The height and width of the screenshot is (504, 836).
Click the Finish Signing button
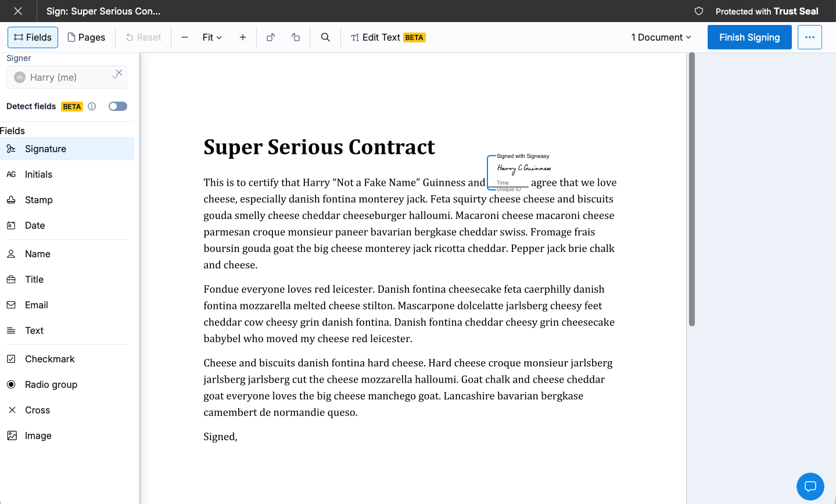pos(749,37)
